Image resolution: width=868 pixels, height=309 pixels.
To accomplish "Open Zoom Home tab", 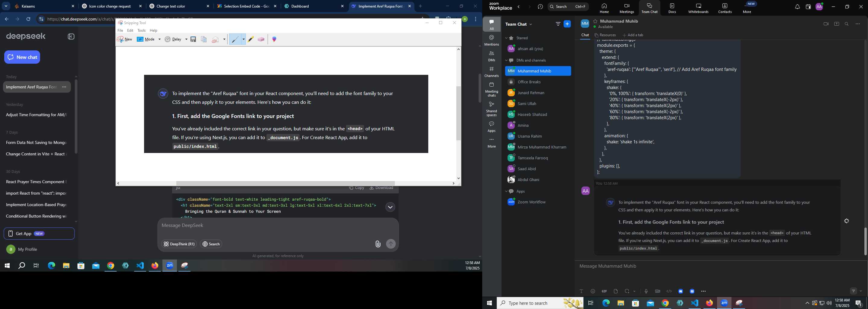I will pyautogui.click(x=604, y=8).
